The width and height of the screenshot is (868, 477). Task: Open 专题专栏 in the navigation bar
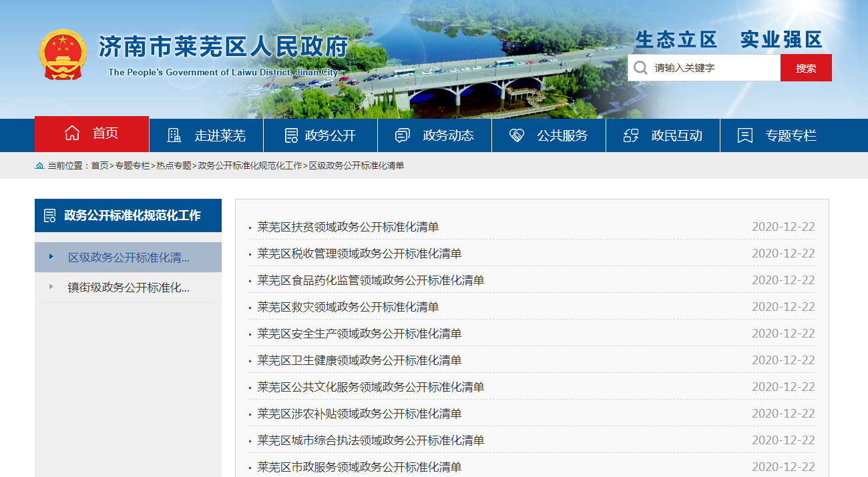point(777,135)
